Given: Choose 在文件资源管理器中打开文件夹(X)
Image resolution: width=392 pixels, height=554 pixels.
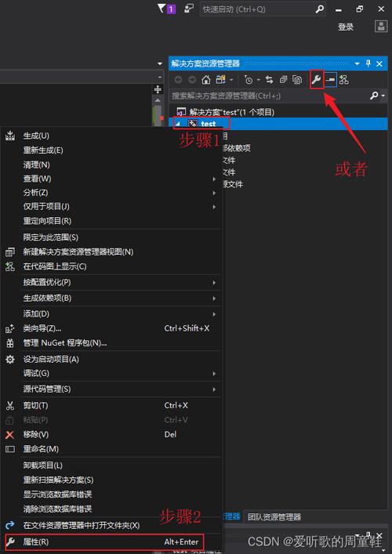Looking at the screenshot, I should (x=111, y=526).
